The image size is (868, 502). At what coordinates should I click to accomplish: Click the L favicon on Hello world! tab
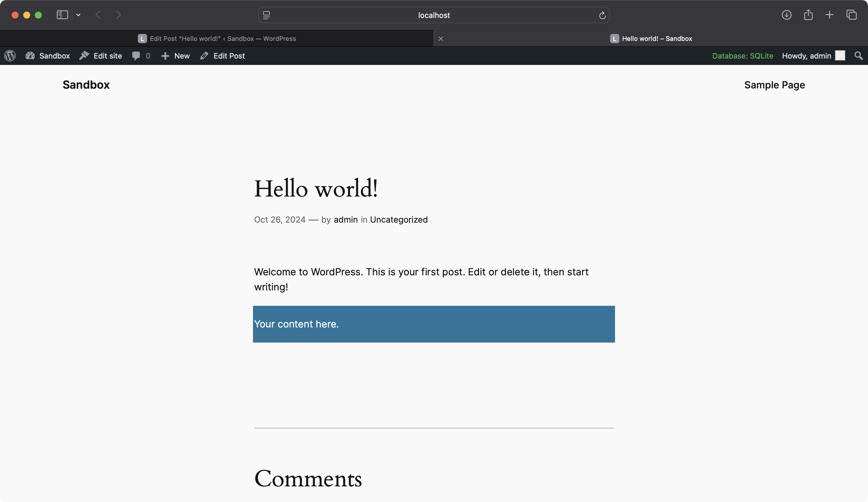(x=614, y=39)
